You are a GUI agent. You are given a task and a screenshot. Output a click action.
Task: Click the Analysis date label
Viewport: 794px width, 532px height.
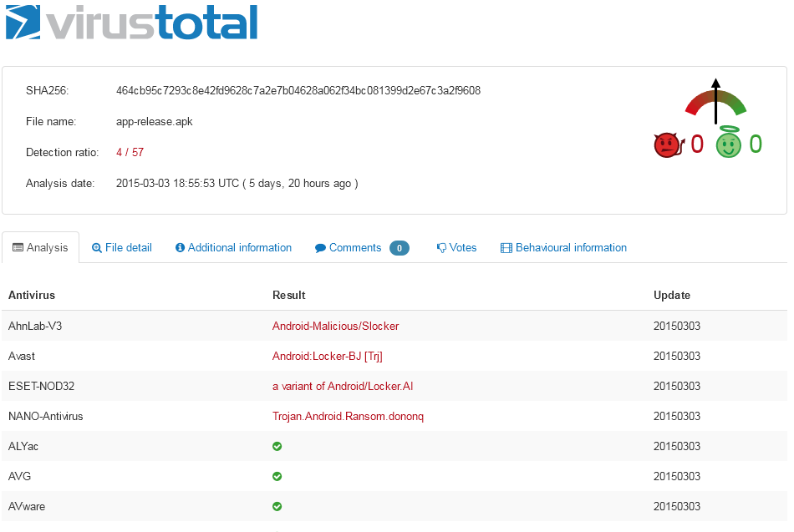pos(60,183)
